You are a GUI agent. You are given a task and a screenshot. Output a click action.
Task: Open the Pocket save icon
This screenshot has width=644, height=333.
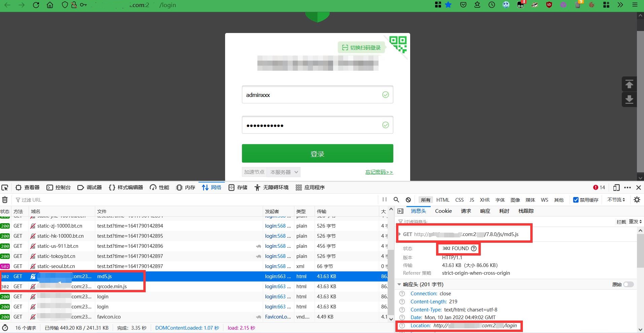point(463,5)
